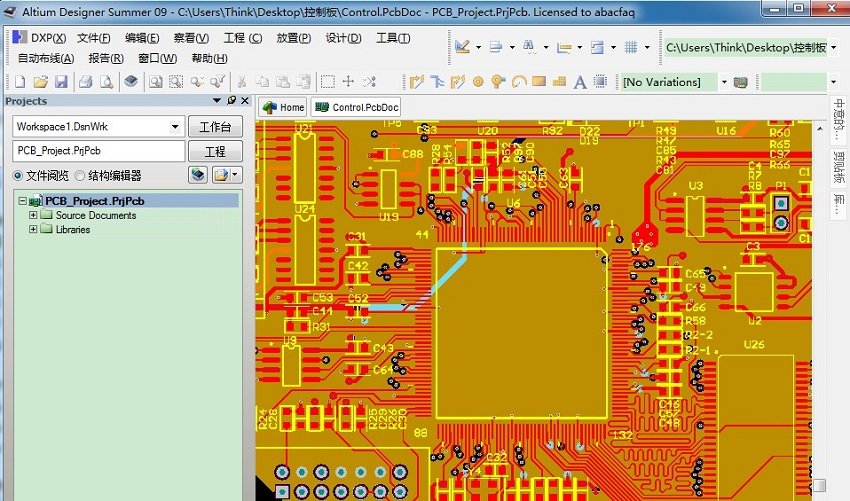Expand the Libraries folder
This screenshot has width=850, height=501.
33,229
